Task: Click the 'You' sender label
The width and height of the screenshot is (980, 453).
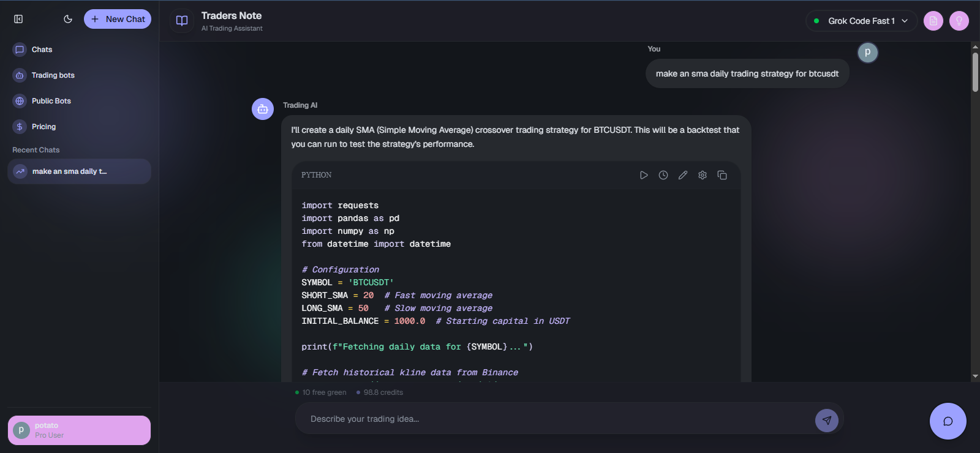Action: click(654, 49)
